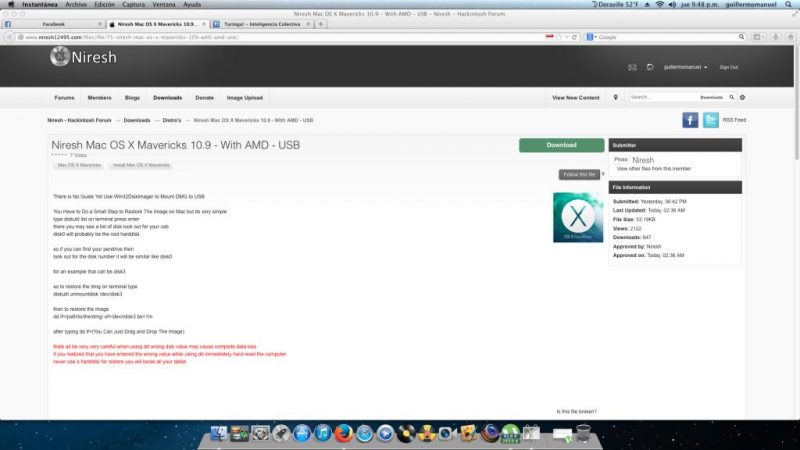This screenshot has height=450, width=800.
Task: Click the Facebook share icon on page
Action: pyautogui.click(x=690, y=120)
